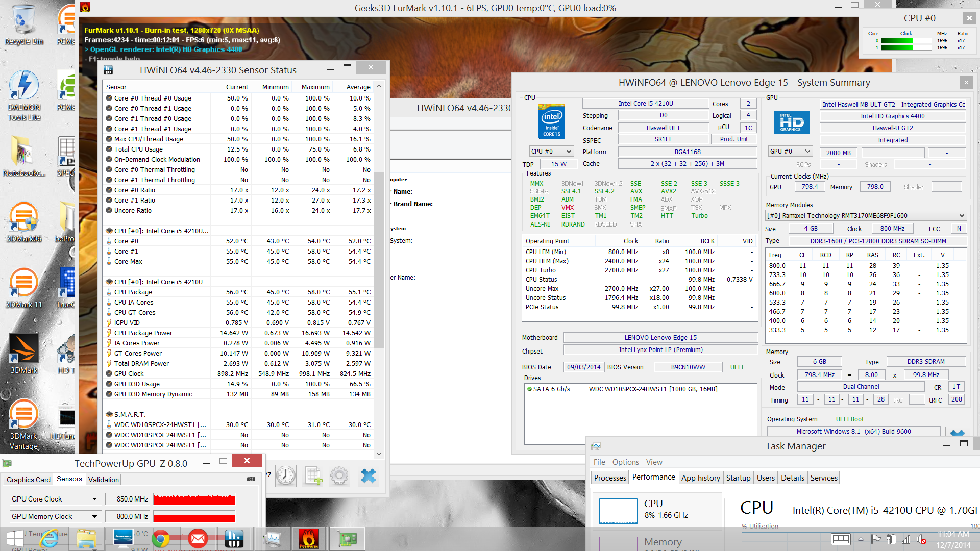Image resolution: width=980 pixels, height=551 pixels.
Task: Open the red mail app taskbar icon
Action: pos(198,539)
